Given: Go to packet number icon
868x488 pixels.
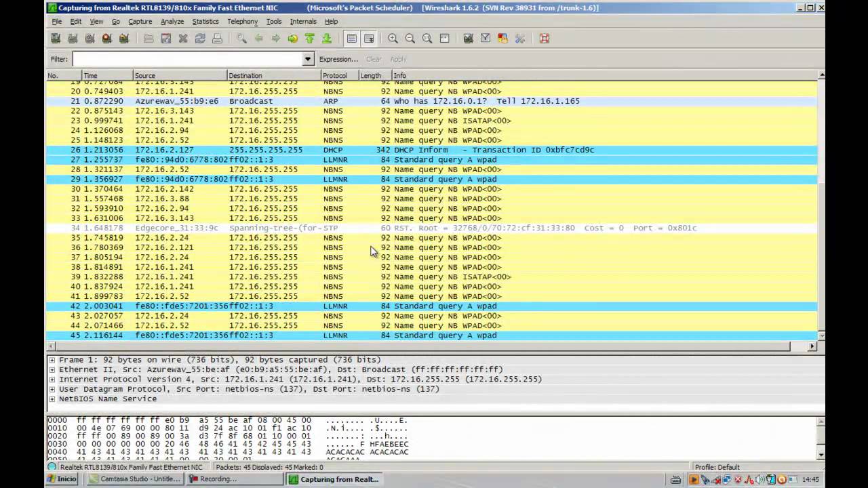Looking at the screenshot, I should 292,39.
